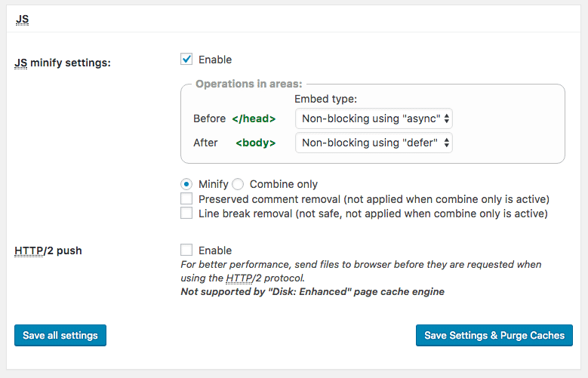Click the "JS minify settings:" label
Screen dimensions: 588x378
click(63, 63)
